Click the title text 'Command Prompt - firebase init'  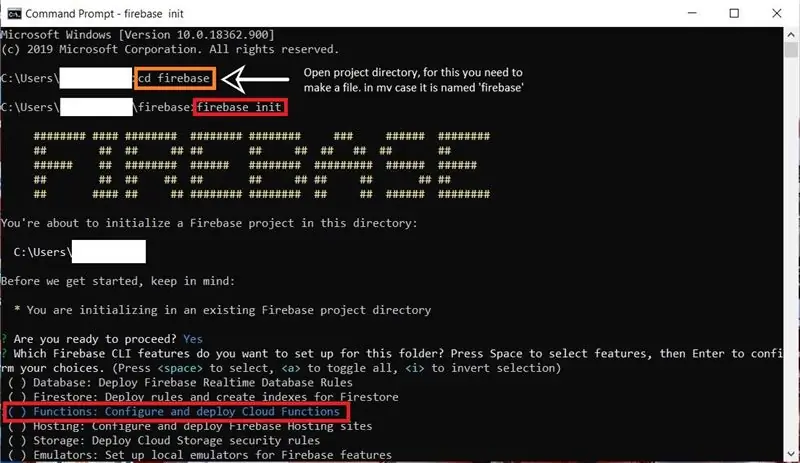click(x=104, y=14)
